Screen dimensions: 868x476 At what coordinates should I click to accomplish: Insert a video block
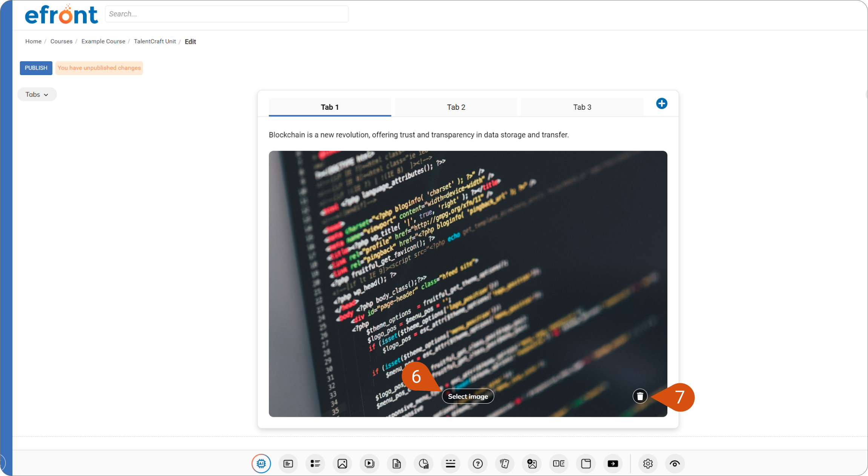click(x=370, y=464)
